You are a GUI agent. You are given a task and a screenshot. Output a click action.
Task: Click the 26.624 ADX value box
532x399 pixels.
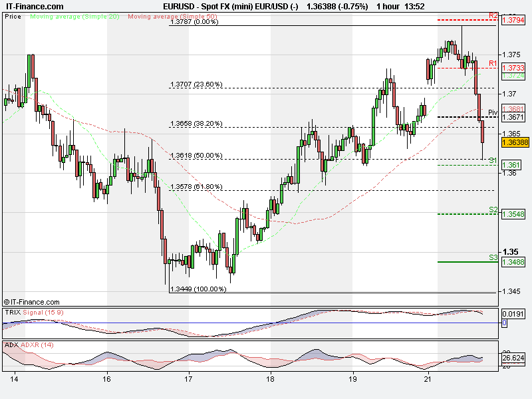(513, 358)
